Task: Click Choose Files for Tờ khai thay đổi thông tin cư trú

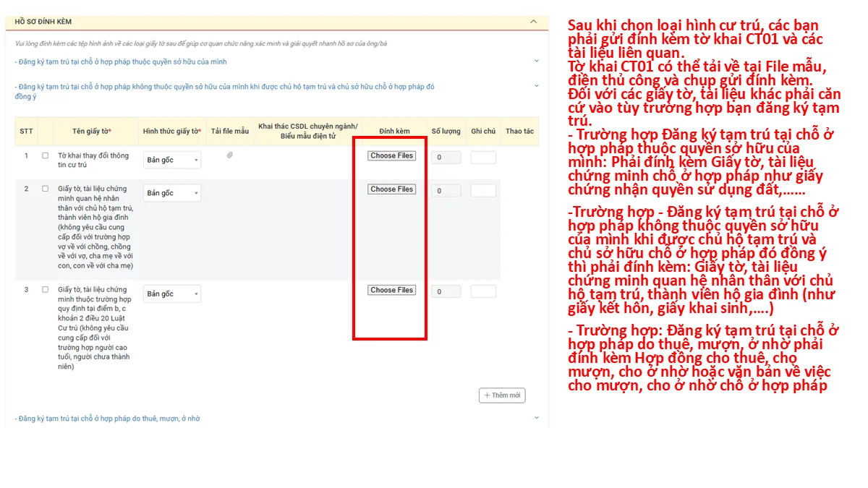Action: [x=391, y=155]
